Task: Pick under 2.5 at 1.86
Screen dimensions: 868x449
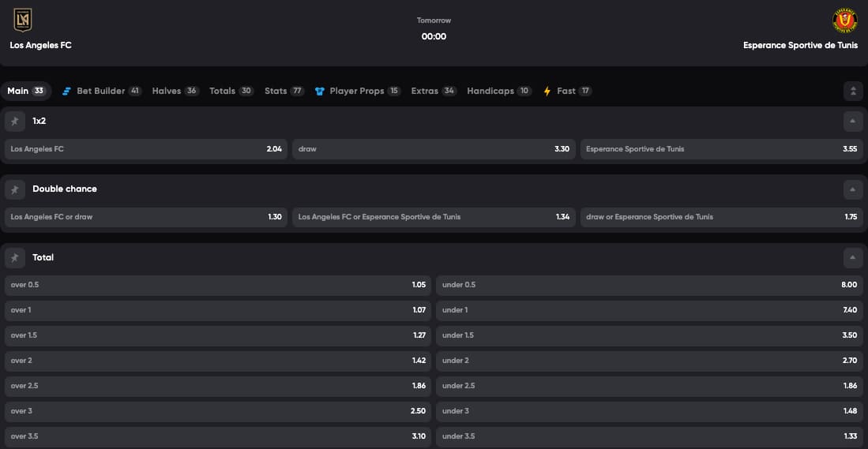Action: [x=650, y=386]
